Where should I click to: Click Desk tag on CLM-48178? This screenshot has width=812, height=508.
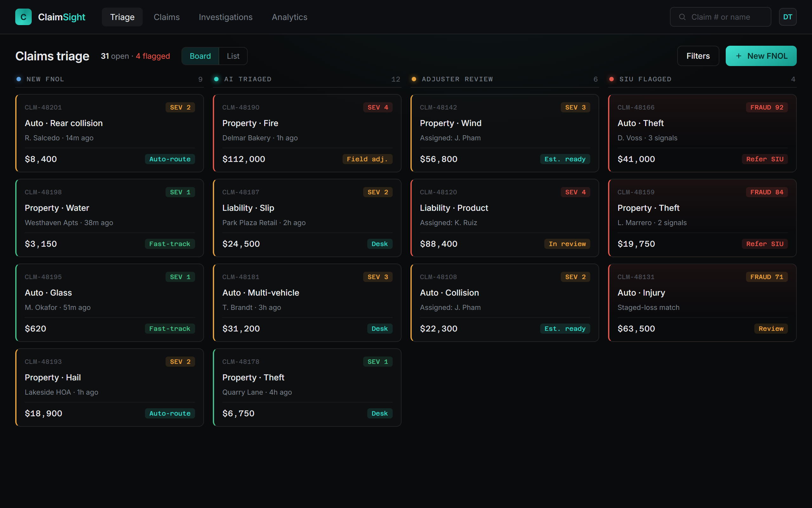pos(380,414)
